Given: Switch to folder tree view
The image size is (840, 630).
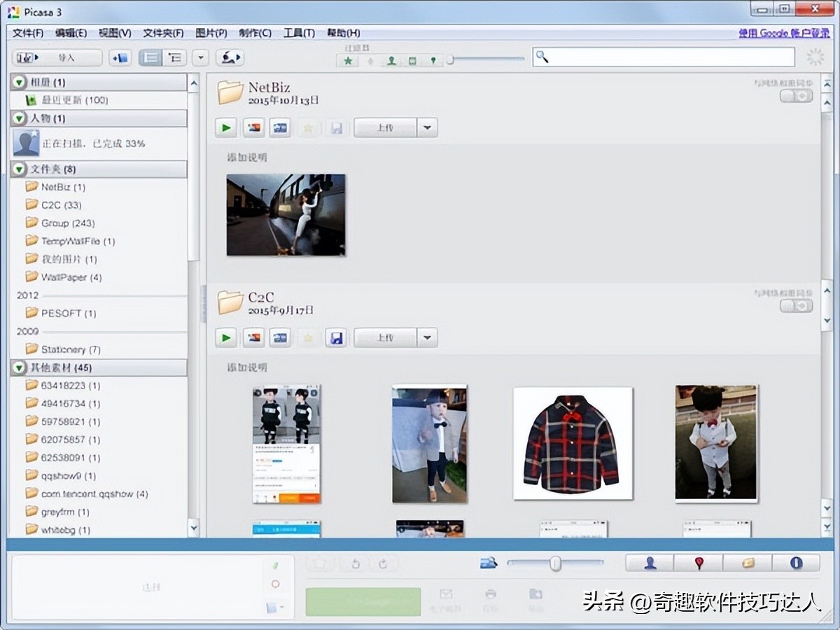Looking at the screenshot, I should 174,58.
